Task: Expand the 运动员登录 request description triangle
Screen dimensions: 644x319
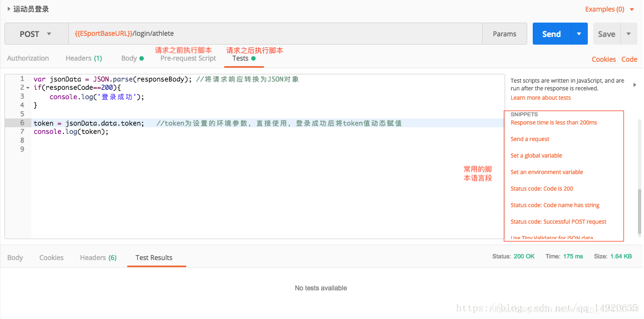Action: [x=9, y=9]
